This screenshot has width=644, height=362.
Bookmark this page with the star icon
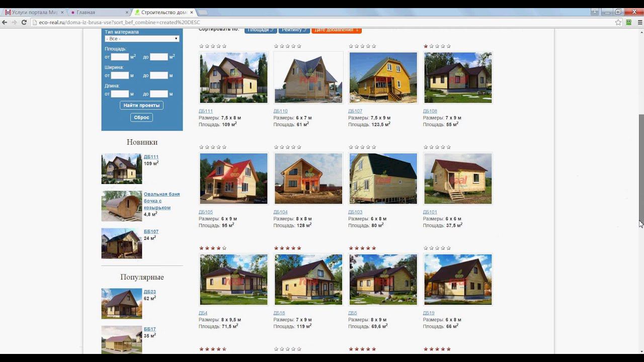(x=618, y=22)
